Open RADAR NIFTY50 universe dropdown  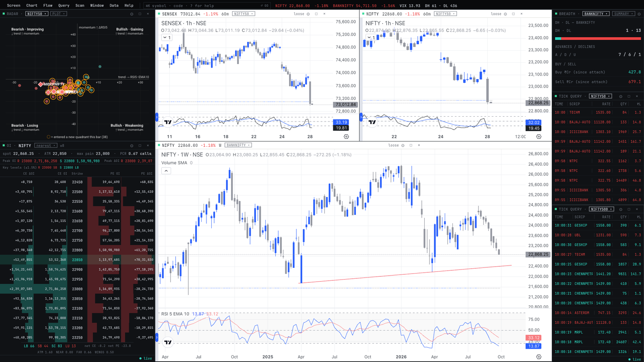37,14
